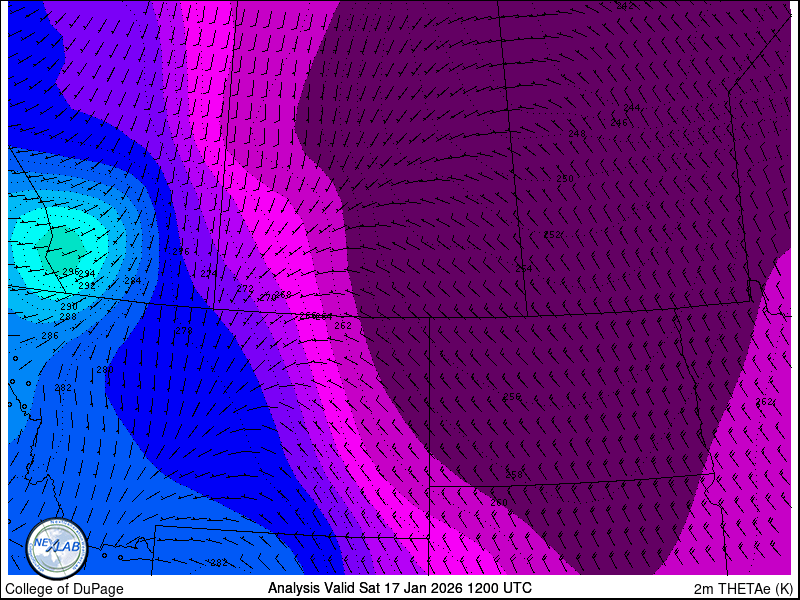Pick the 272 contour label
This screenshot has width=800, height=600.
[245, 289]
